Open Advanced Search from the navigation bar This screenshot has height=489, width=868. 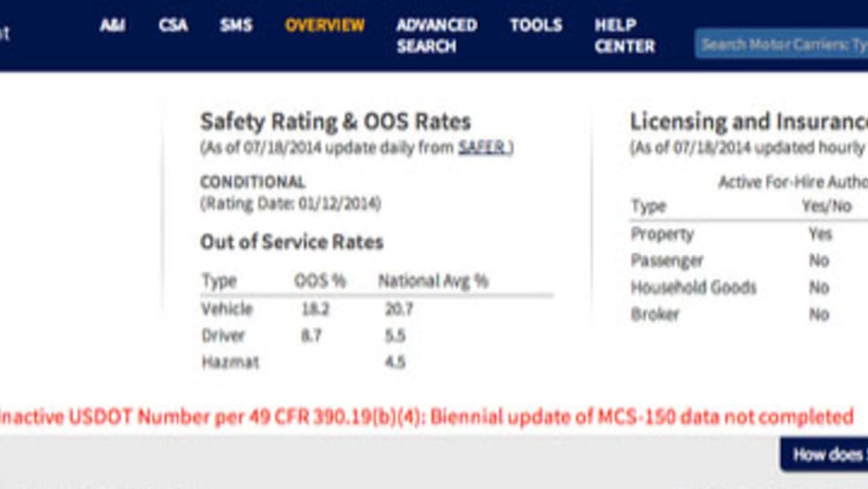pyautogui.click(x=436, y=35)
